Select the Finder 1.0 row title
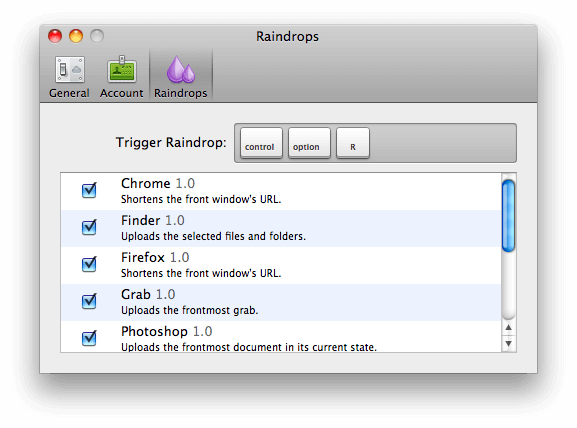 click(153, 220)
